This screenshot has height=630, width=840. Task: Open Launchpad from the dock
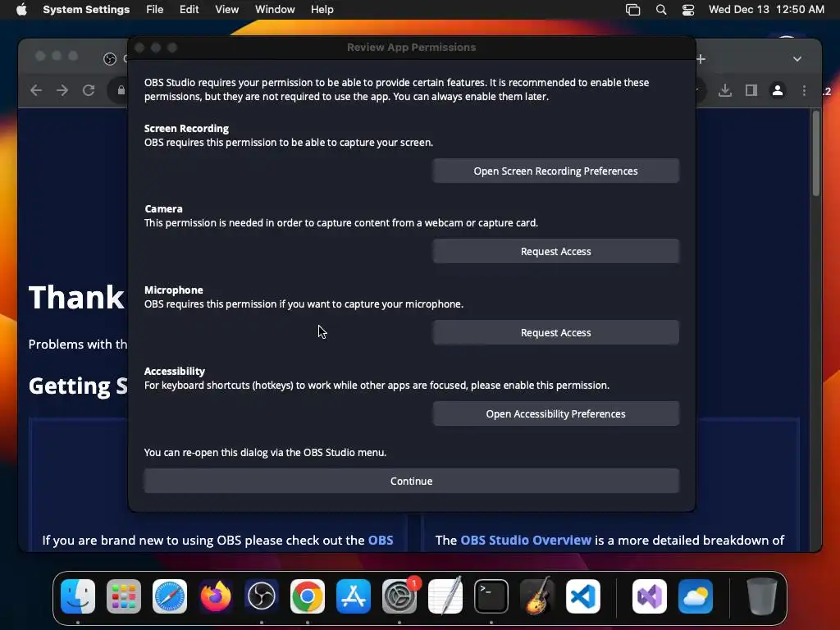pos(124,596)
